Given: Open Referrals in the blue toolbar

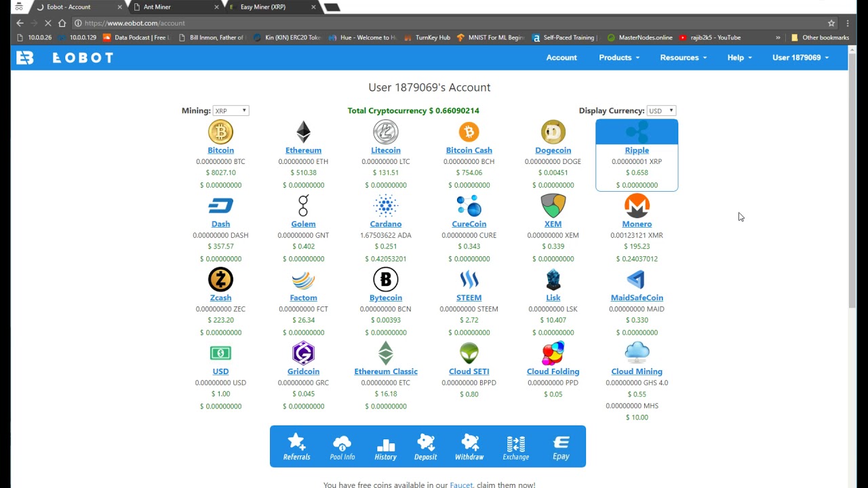Looking at the screenshot, I should 296,447.
